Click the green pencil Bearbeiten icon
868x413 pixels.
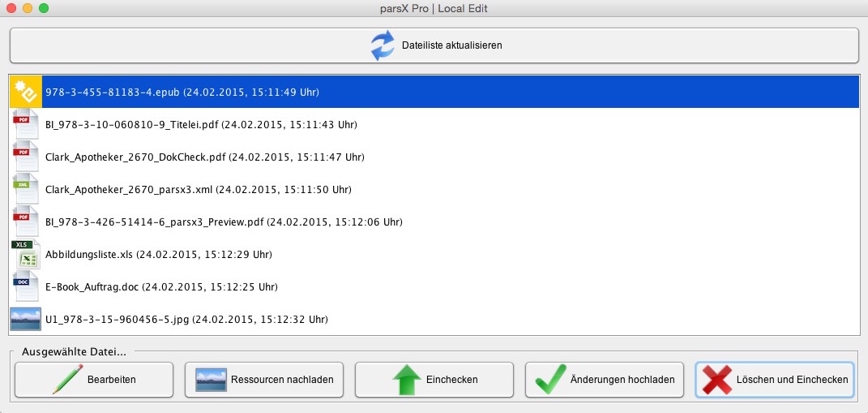(67, 380)
